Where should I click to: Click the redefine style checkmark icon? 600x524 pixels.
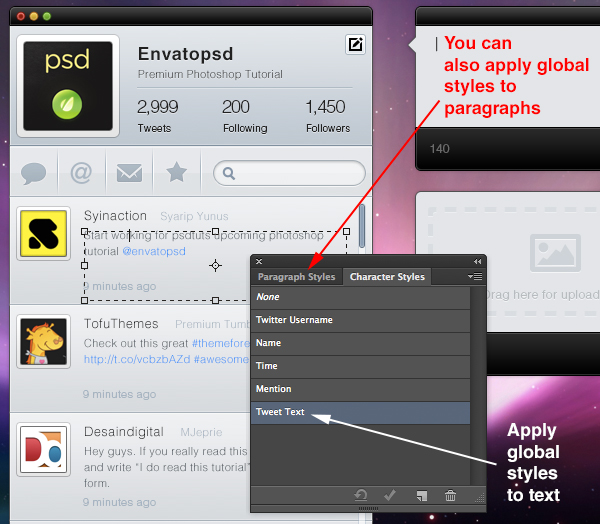pos(390,495)
